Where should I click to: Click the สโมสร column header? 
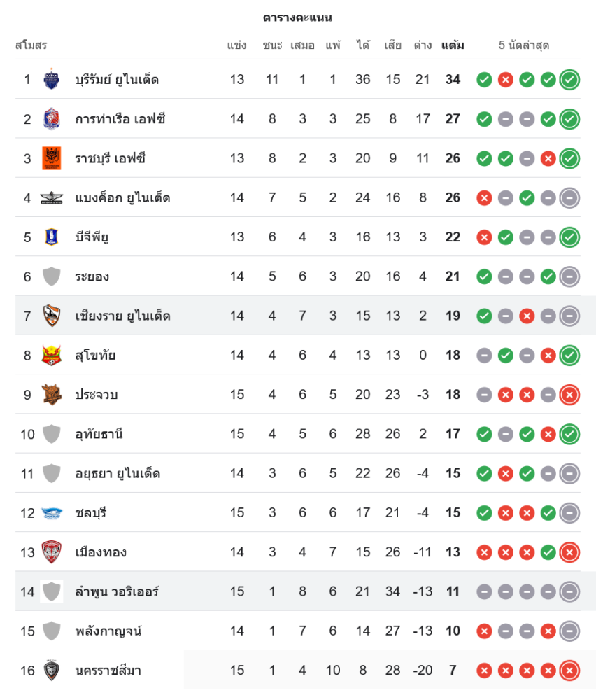31,45
